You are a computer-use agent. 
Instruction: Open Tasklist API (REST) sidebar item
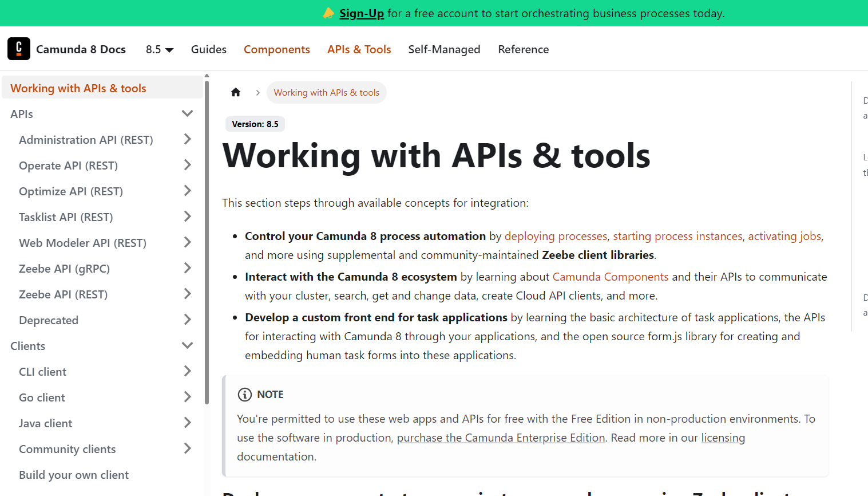point(66,217)
